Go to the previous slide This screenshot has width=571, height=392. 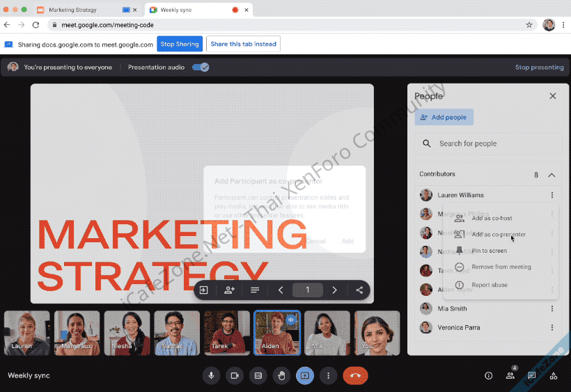point(281,290)
